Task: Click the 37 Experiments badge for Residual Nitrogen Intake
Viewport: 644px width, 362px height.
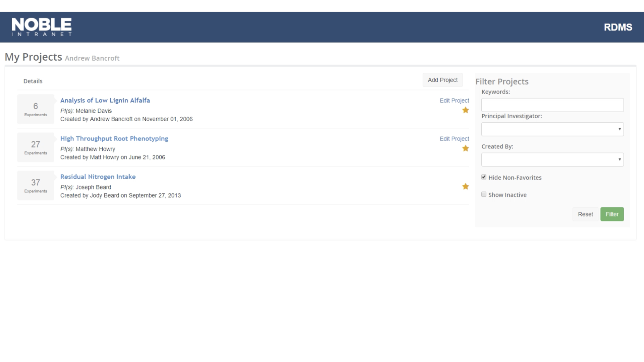Action: click(x=35, y=185)
